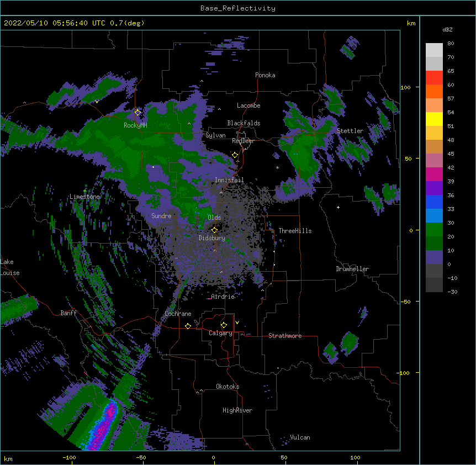Screen dimensions: 476x465
Task: Click the green 30 dBZ legend swatch
Action: [434, 229]
